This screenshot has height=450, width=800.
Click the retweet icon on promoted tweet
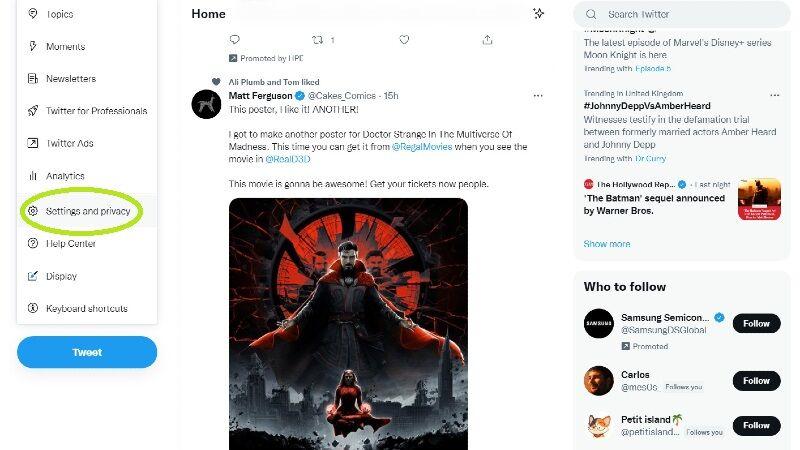coord(317,39)
